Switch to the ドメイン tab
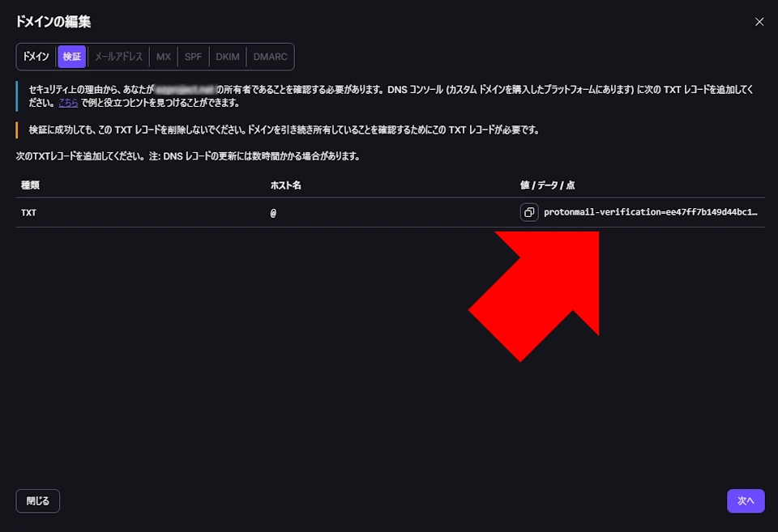This screenshot has height=532, width=778. (36, 57)
